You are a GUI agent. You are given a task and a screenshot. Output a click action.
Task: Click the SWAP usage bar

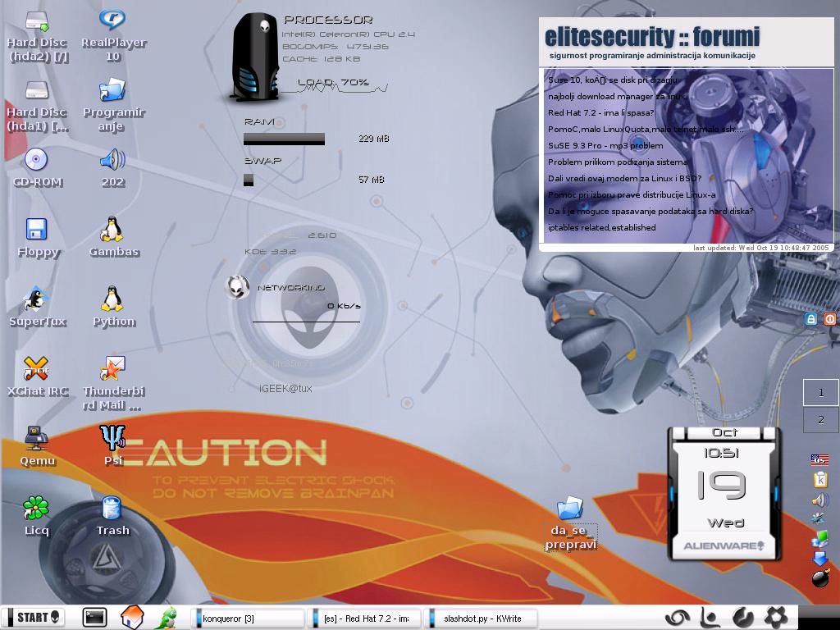tap(249, 180)
